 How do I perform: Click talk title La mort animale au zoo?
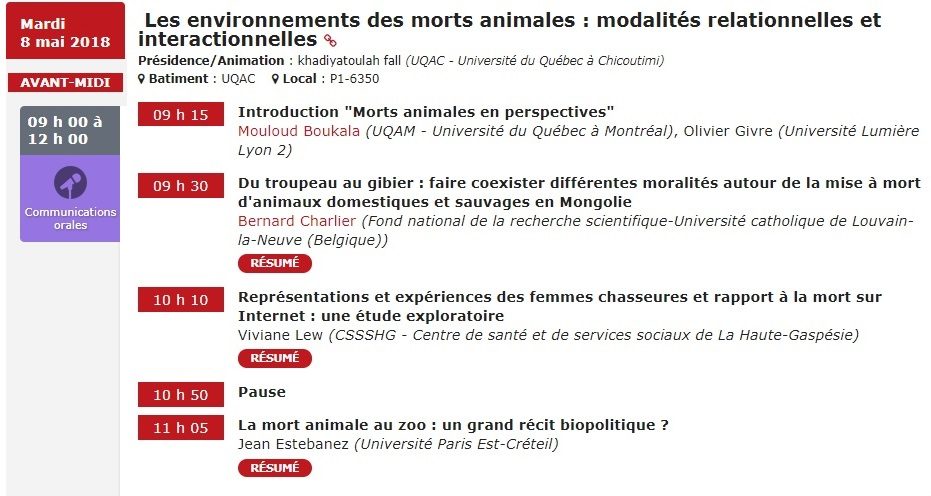coord(453,425)
